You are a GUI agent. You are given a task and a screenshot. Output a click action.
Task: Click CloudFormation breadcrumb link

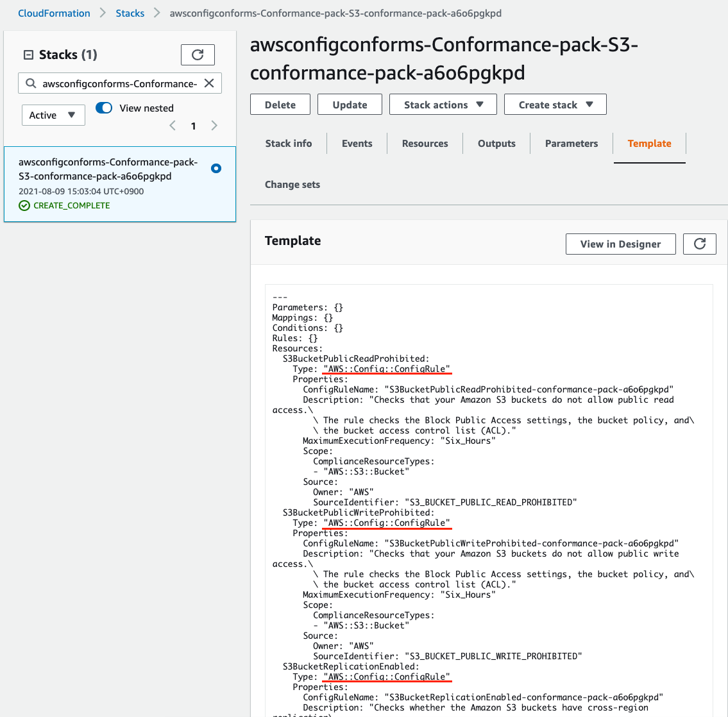tap(54, 13)
